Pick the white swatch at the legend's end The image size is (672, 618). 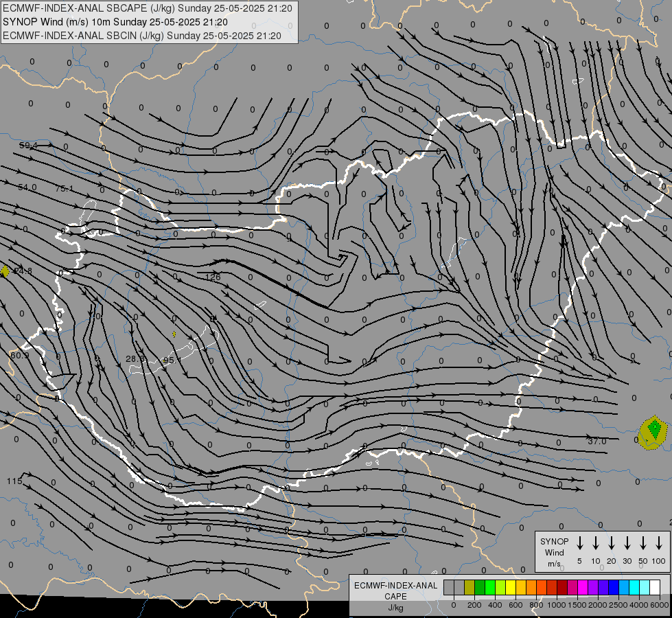pos(655,588)
